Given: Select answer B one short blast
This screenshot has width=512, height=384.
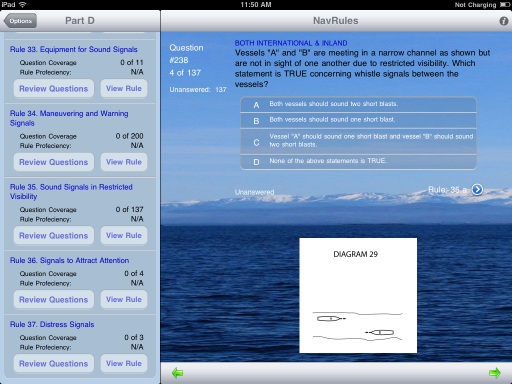Looking at the screenshot, I should click(358, 120).
